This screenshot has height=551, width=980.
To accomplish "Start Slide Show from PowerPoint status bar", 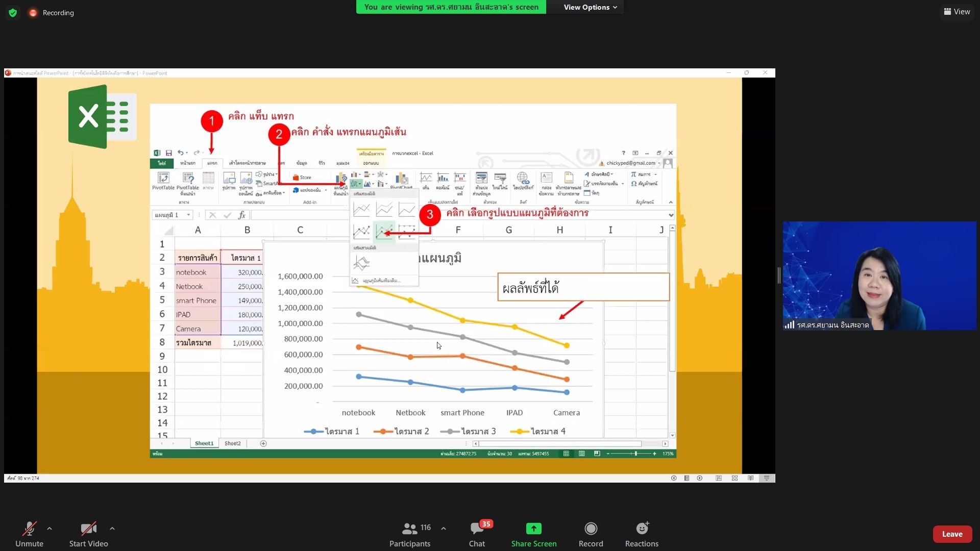I will coord(767,478).
